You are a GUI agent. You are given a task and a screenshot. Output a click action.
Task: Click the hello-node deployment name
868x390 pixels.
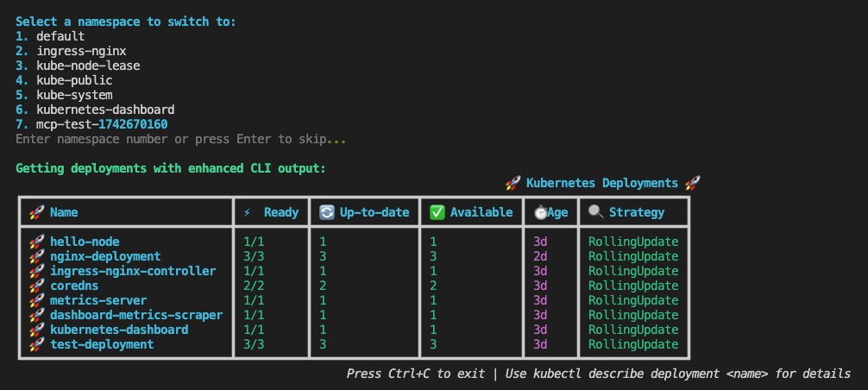point(85,242)
